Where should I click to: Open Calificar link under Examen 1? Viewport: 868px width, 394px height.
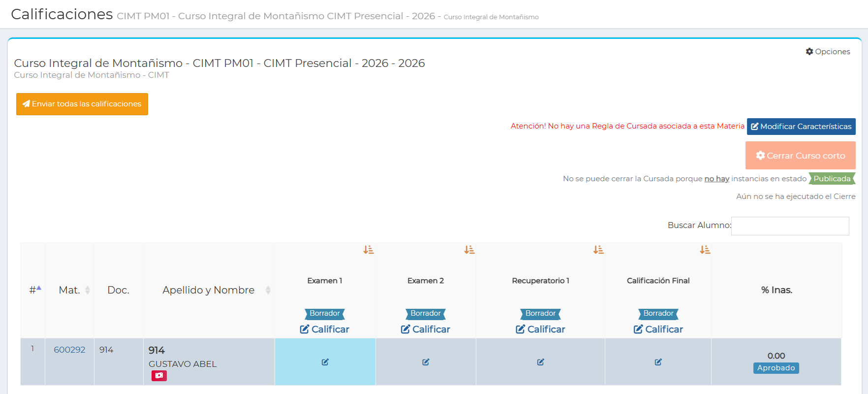325,329
